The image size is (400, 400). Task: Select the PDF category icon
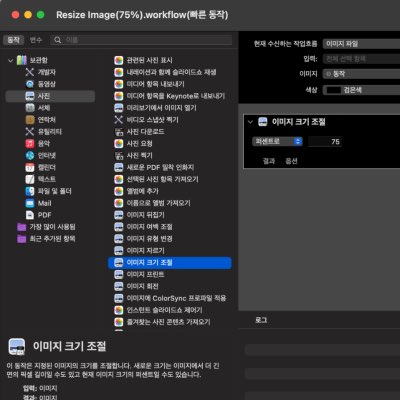pos(30,215)
